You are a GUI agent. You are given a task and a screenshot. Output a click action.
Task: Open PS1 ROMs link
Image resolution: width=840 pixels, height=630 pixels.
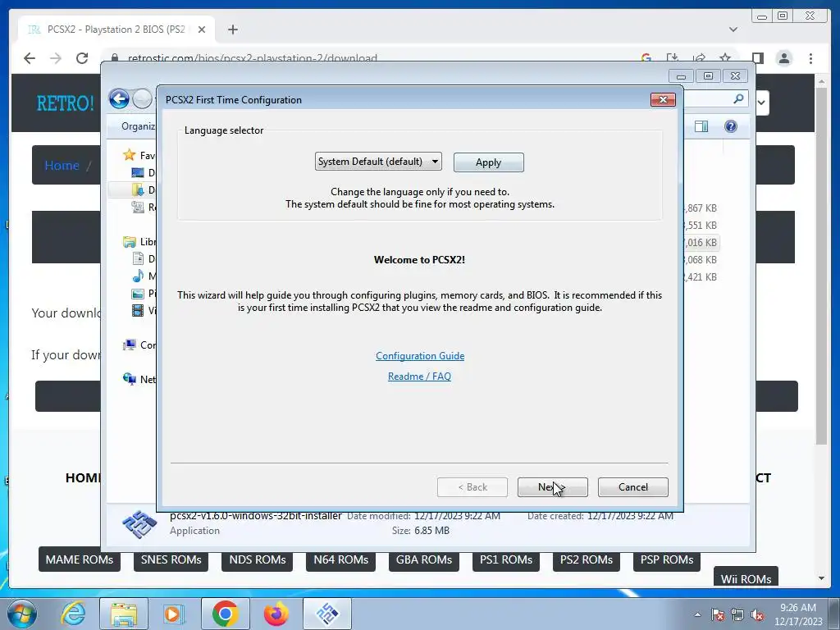coord(505,559)
